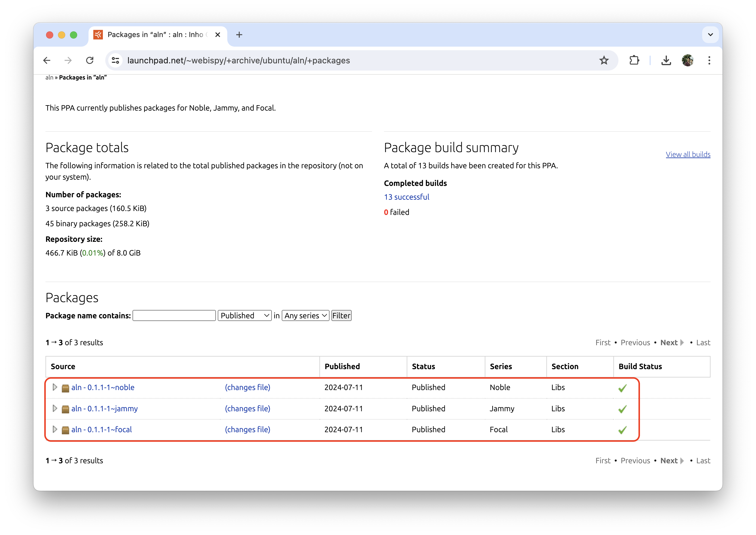Screen dimensions: 756x535
Task: Open the aln - 0.1.1-1~jammy link
Action: [104, 409]
